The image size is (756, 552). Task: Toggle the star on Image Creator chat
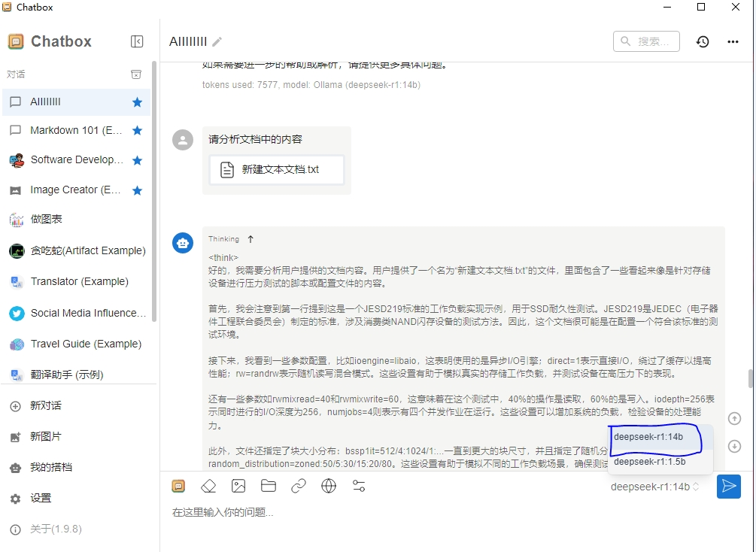(x=137, y=190)
